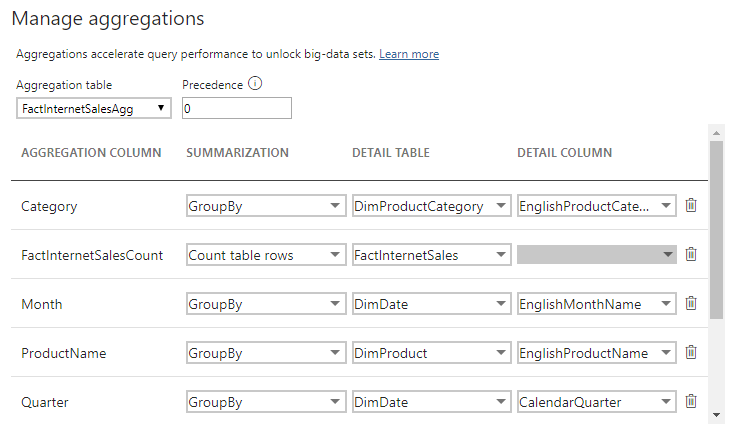748x448 pixels.
Task: Delete the Category aggregation row
Action: coord(691,206)
